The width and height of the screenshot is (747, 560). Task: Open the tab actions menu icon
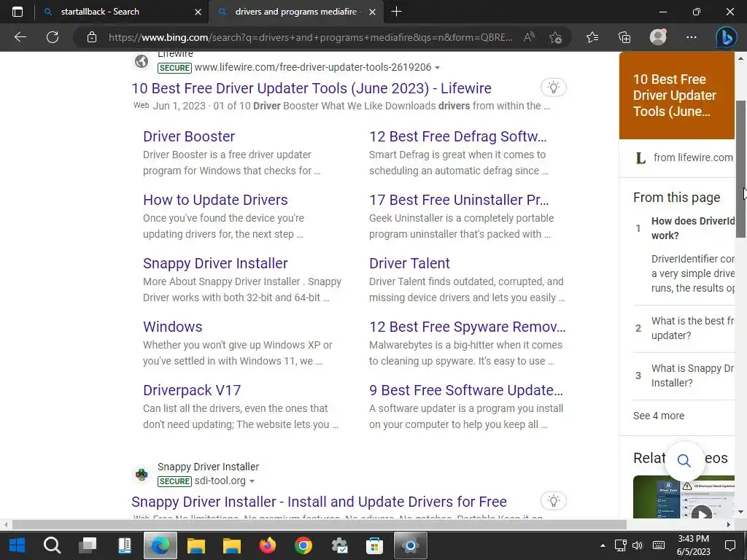(18, 12)
